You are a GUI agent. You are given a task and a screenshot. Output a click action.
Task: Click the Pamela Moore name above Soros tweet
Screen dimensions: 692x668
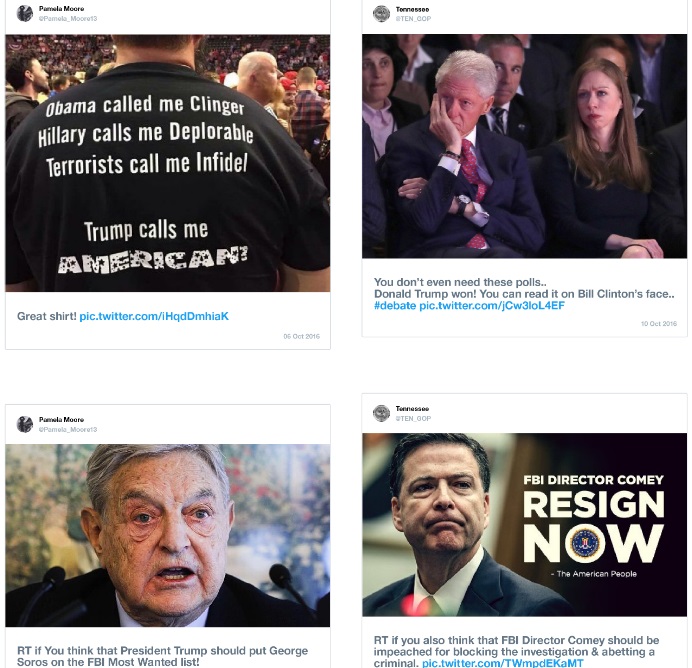pos(61,419)
